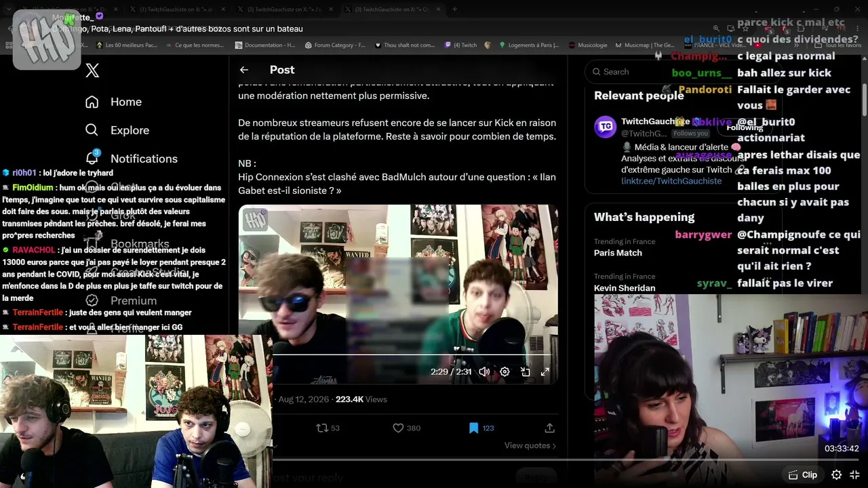The width and height of the screenshot is (868, 488).
Task: Exit fullscreen on the stream player
Action: (854, 475)
